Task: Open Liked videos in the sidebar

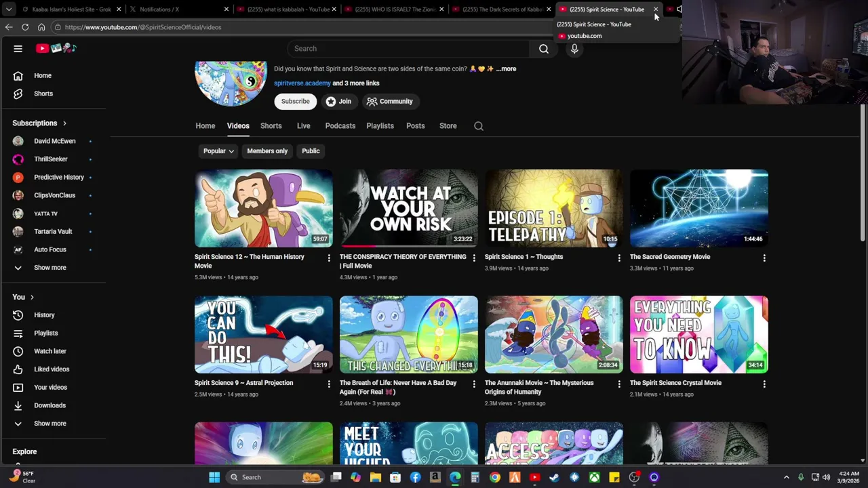Action: point(53,369)
